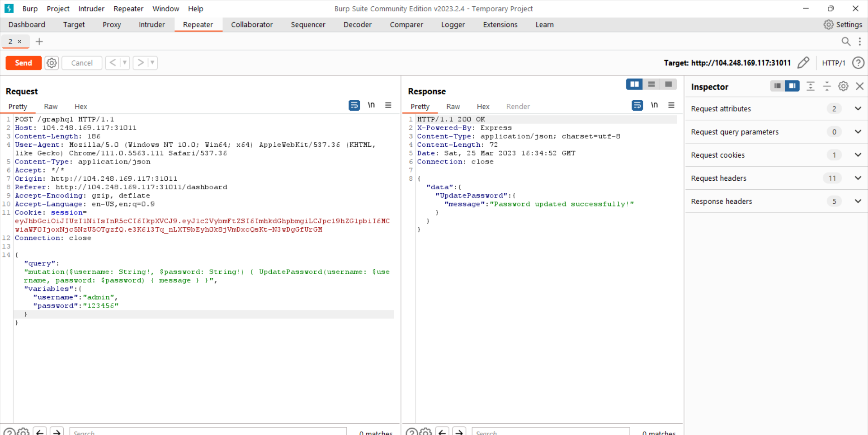Cancel the current request
The image size is (868, 435).
[81, 63]
